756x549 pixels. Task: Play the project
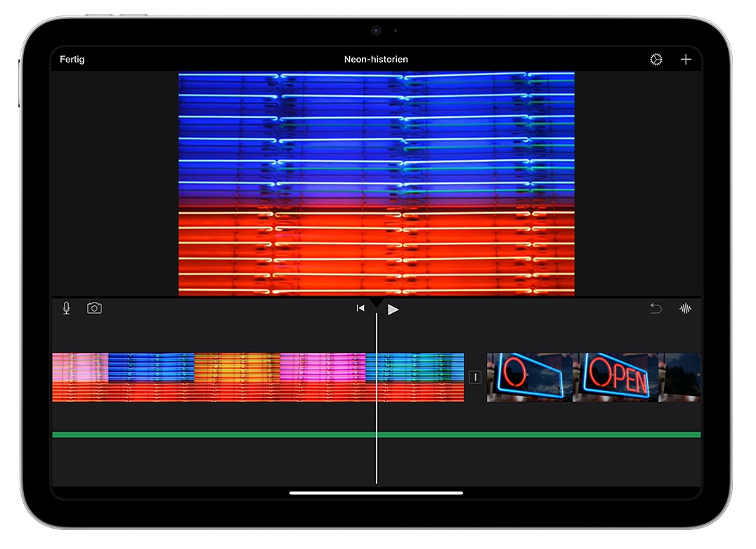click(393, 310)
